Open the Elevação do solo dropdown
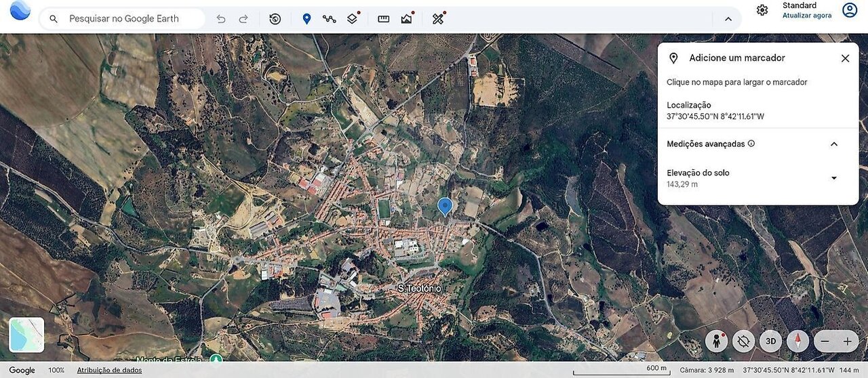 coord(834,178)
